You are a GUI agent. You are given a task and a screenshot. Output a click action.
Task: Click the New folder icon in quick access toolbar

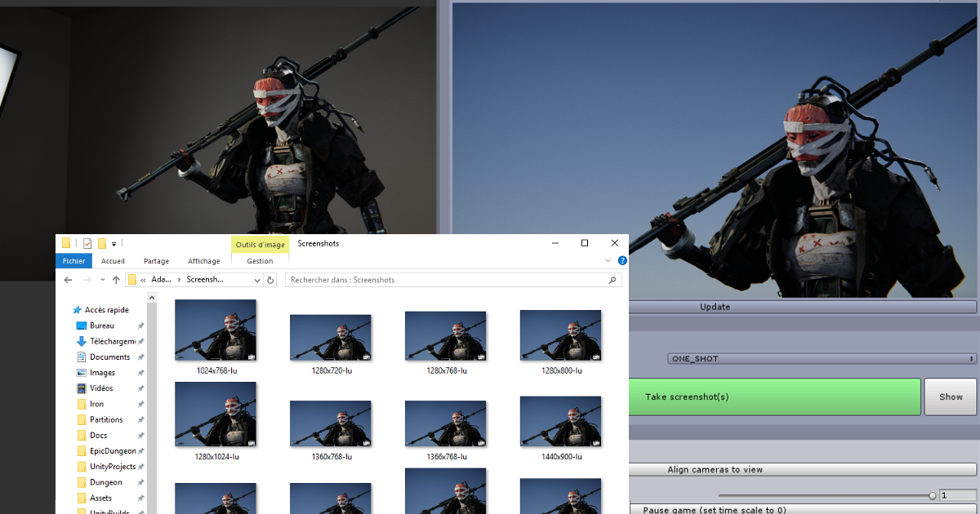pos(101,243)
